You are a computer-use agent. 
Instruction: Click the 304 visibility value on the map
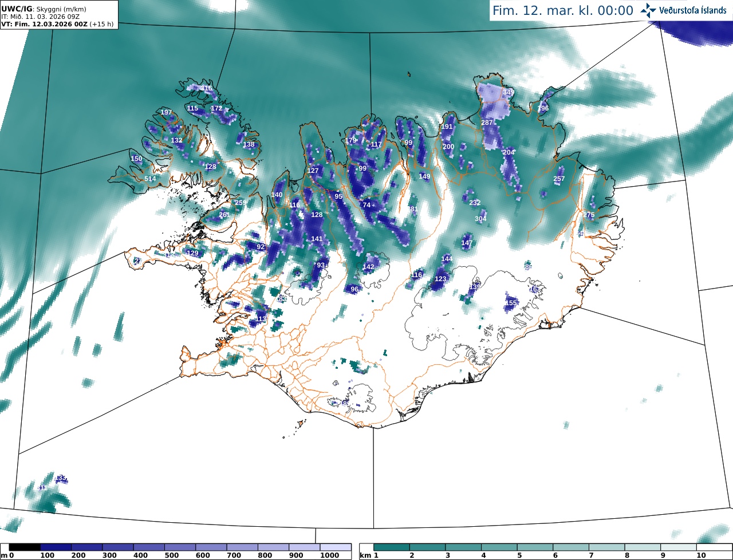(480, 219)
